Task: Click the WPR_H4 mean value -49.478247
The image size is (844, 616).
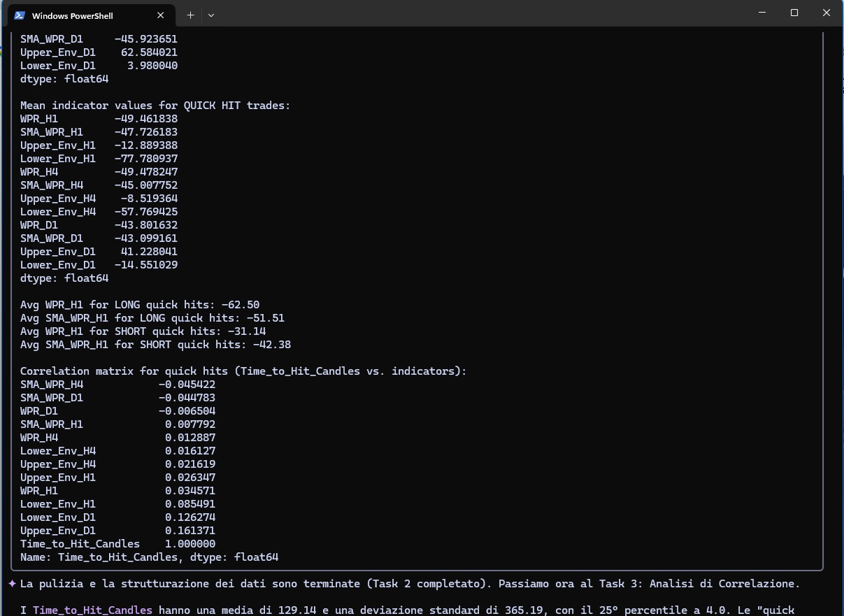Action: point(146,172)
